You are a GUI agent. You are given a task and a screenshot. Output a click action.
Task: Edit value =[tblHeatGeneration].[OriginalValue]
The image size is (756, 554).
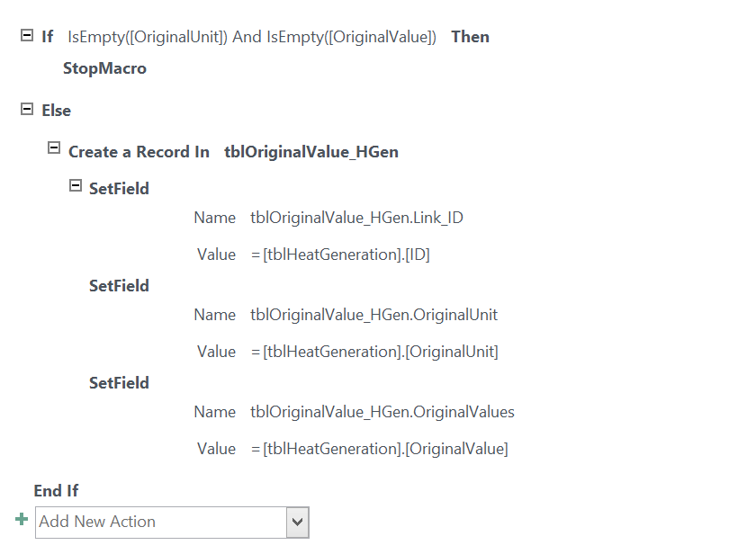pyautogui.click(x=380, y=449)
